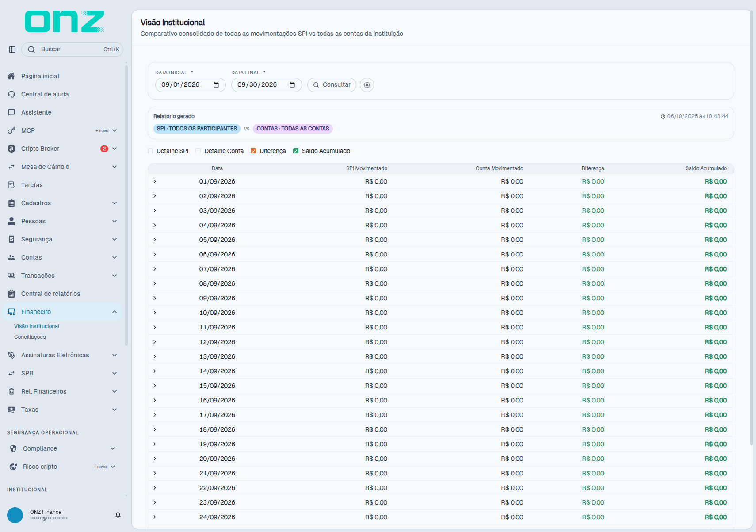Click the Saldo Acumulado column header
Viewport: 756px width, 532px height.
[706, 168]
